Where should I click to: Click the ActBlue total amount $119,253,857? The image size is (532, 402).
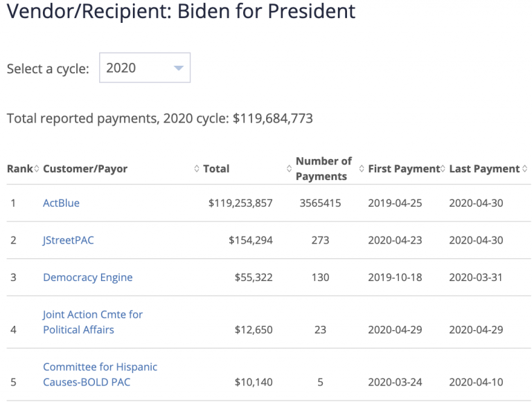click(x=240, y=203)
